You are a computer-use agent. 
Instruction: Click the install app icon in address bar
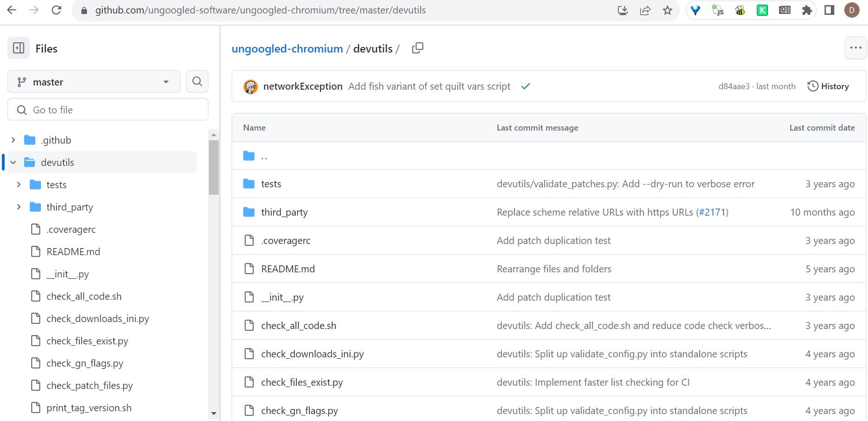pyautogui.click(x=622, y=10)
